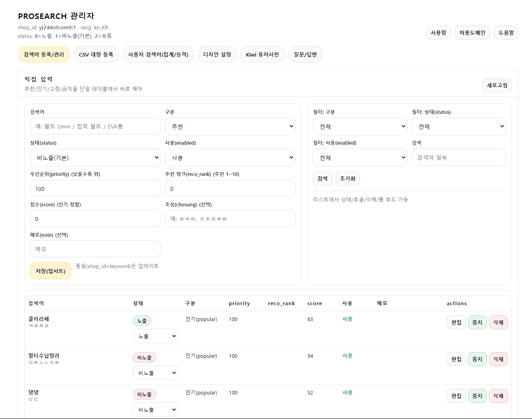Image resolution: width=532 pixels, height=419 pixels.
Task: Open the 허용도메인 settings
Action: click(x=472, y=32)
